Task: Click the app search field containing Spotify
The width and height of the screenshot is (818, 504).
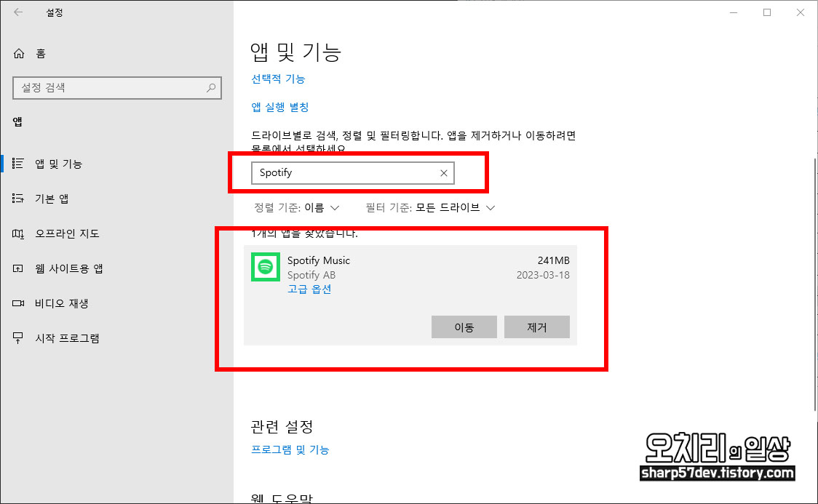Action: pos(353,173)
